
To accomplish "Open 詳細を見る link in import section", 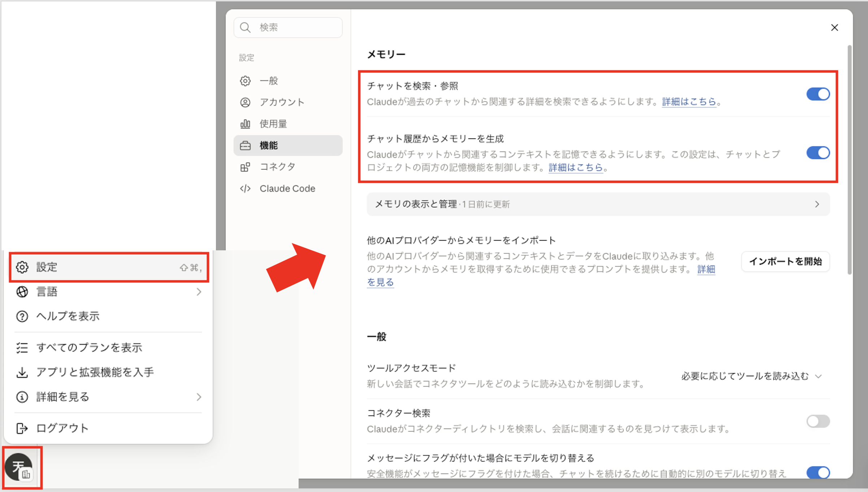I will tap(706, 269).
